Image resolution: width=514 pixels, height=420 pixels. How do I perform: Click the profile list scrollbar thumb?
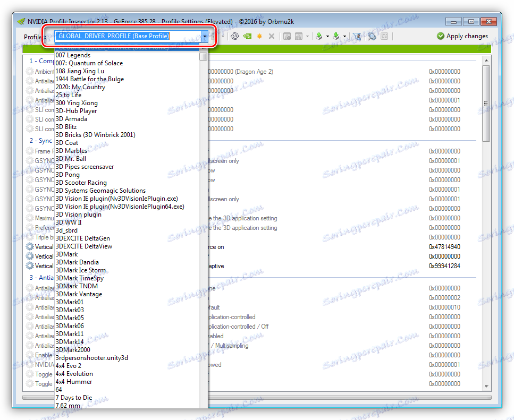[x=203, y=56]
